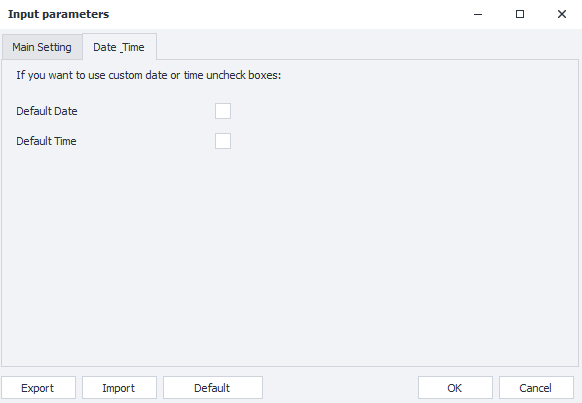Click the Export button
The height and width of the screenshot is (403, 582).
tap(38, 388)
